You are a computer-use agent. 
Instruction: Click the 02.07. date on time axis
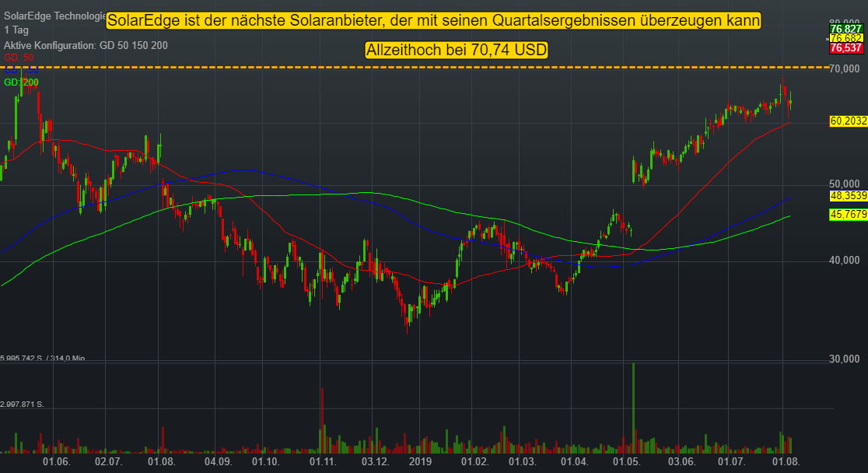pos(109,461)
